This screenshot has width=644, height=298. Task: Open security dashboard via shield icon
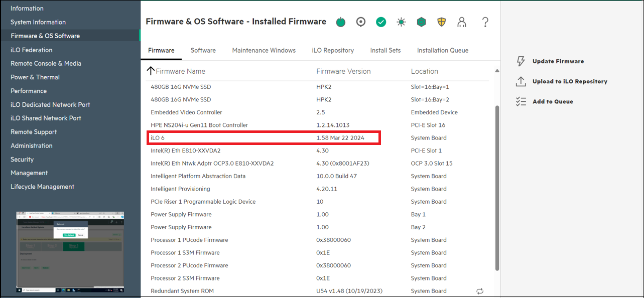coord(441,22)
